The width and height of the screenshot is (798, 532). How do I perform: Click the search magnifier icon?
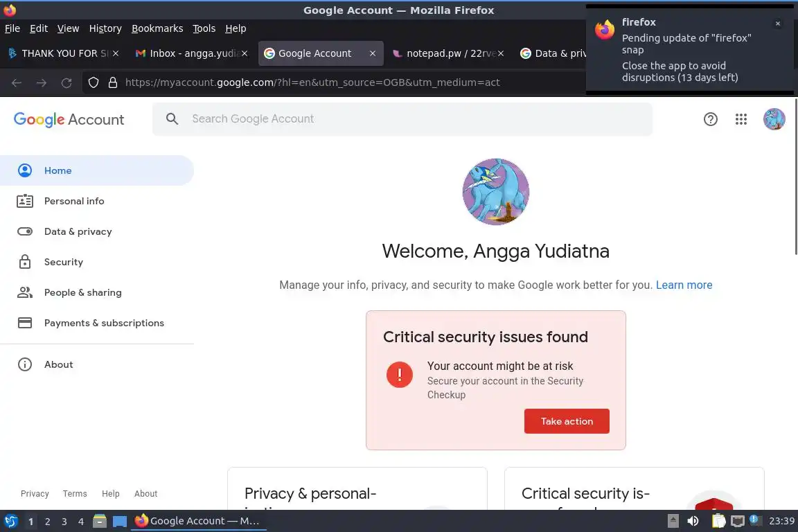(172, 119)
